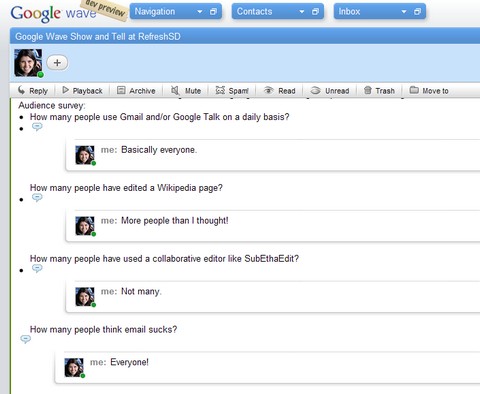Screen dimensions: 480x394
Task: Open the wave creator's avatar in header
Action: (28, 63)
